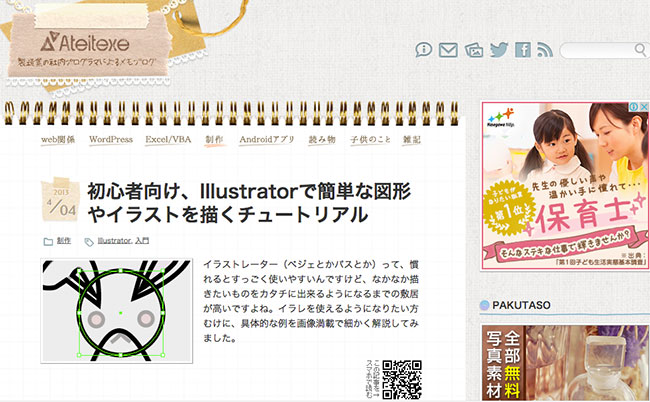Click the Illustrator tag link
The width and height of the screenshot is (650, 402).
pos(114,240)
